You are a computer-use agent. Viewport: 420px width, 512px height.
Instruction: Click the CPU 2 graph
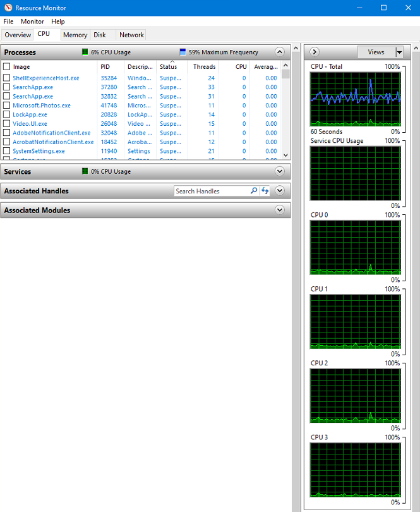click(356, 396)
